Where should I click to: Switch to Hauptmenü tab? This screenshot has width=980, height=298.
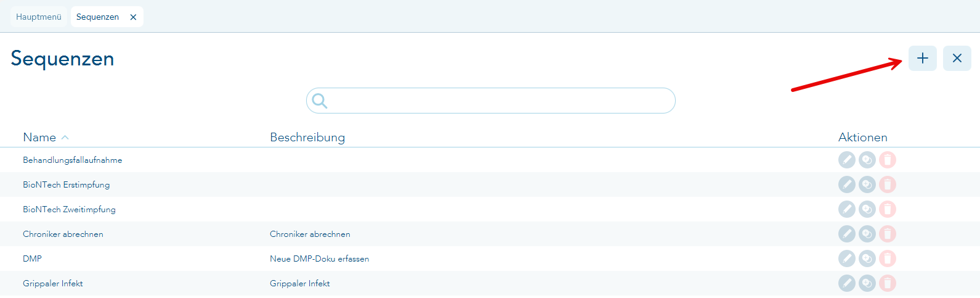pyautogui.click(x=39, y=17)
